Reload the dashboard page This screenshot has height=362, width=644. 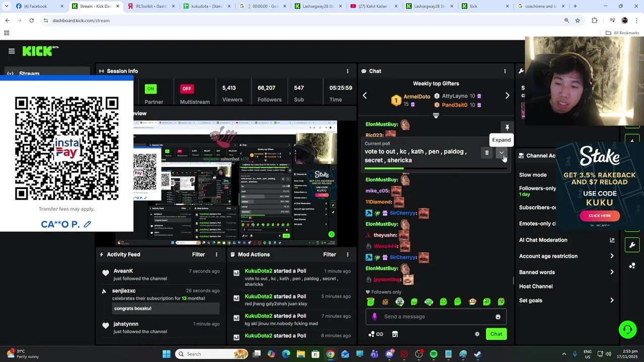[31, 21]
